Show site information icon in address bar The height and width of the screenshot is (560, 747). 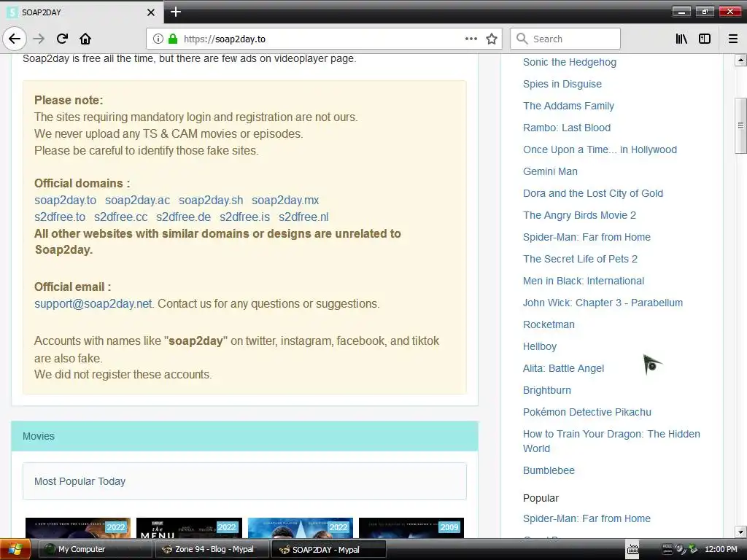tap(158, 39)
